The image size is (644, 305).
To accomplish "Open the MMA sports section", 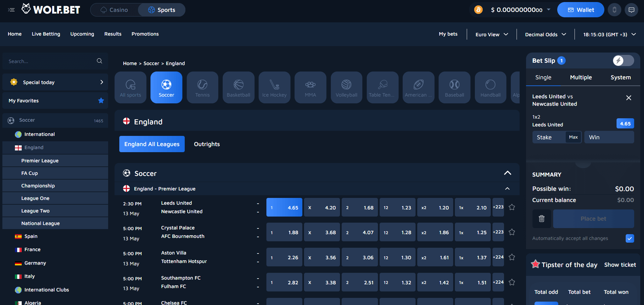I will click(310, 87).
